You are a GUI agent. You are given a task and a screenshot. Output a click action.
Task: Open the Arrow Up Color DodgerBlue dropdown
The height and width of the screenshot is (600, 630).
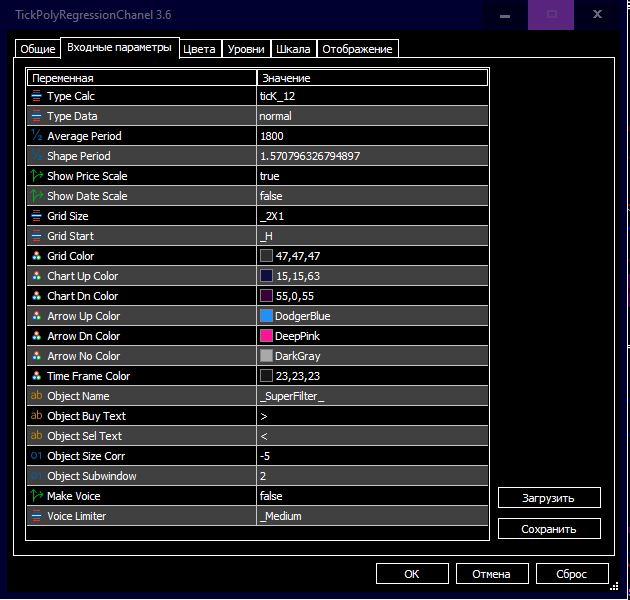coord(372,316)
